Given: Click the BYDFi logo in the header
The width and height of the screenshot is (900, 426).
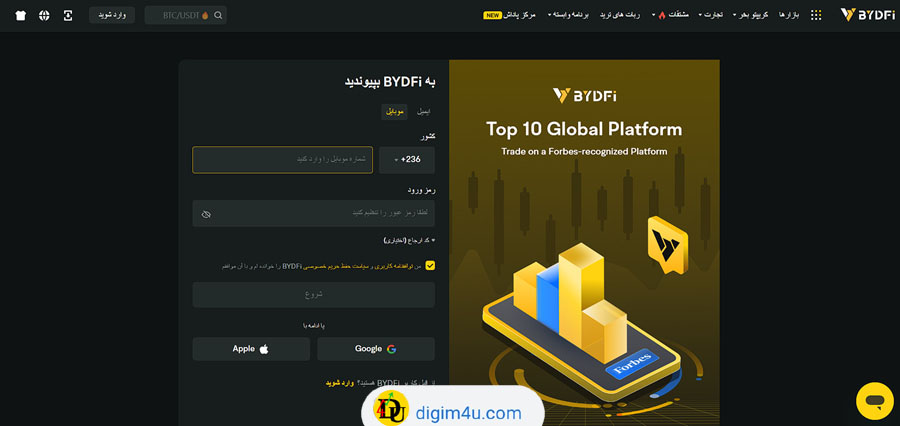Looking at the screenshot, I should [867, 15].
